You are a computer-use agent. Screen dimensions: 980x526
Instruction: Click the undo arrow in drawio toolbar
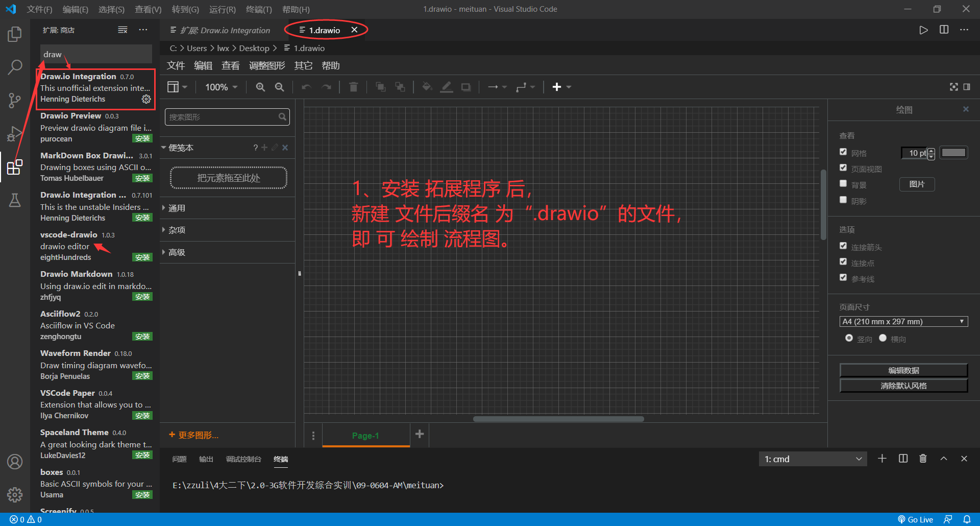tap(306, 87)
